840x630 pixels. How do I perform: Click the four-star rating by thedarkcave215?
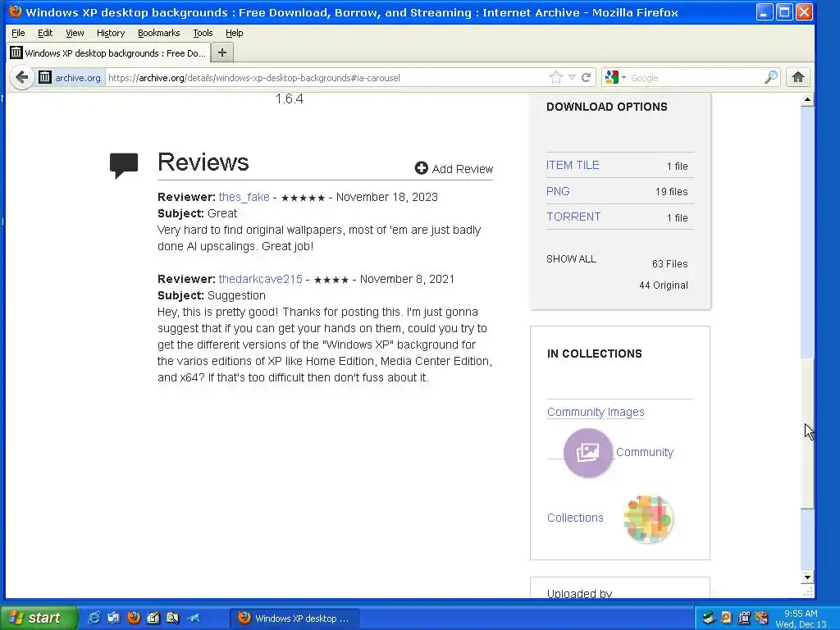coord(331,280)
